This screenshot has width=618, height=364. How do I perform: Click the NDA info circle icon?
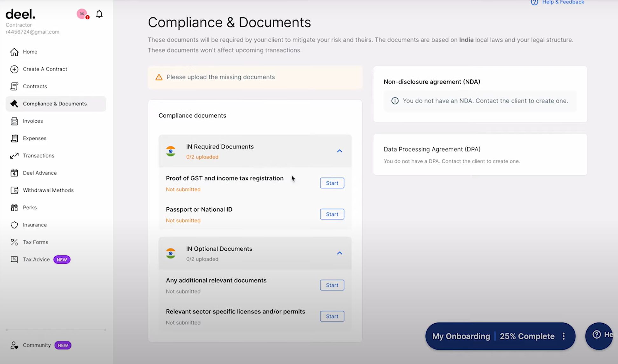pyautogui.click(x=395, y=101)
